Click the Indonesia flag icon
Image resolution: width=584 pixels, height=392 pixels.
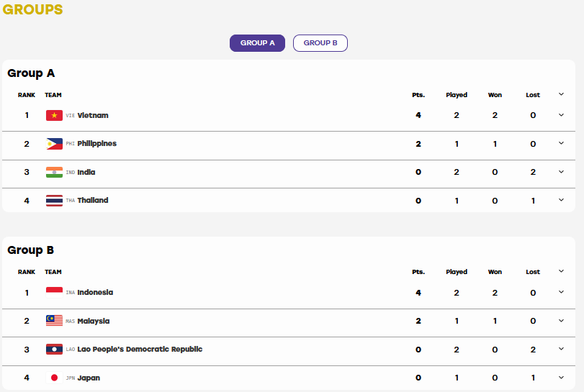55,292
